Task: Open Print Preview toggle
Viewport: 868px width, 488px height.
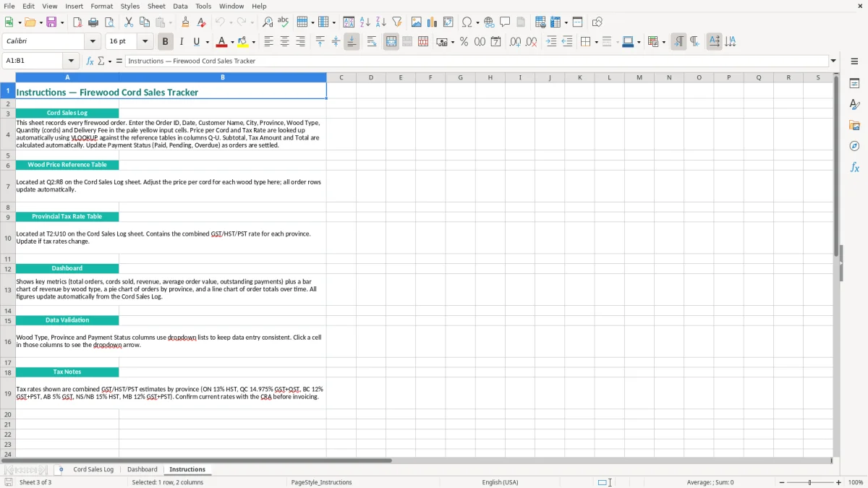Action: (x=109, y=22)
